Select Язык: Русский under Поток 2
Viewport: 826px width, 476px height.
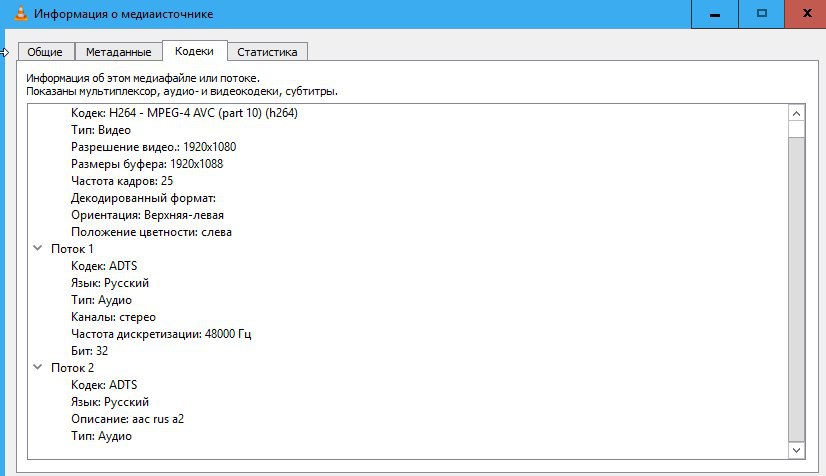[x=110, y=402]
